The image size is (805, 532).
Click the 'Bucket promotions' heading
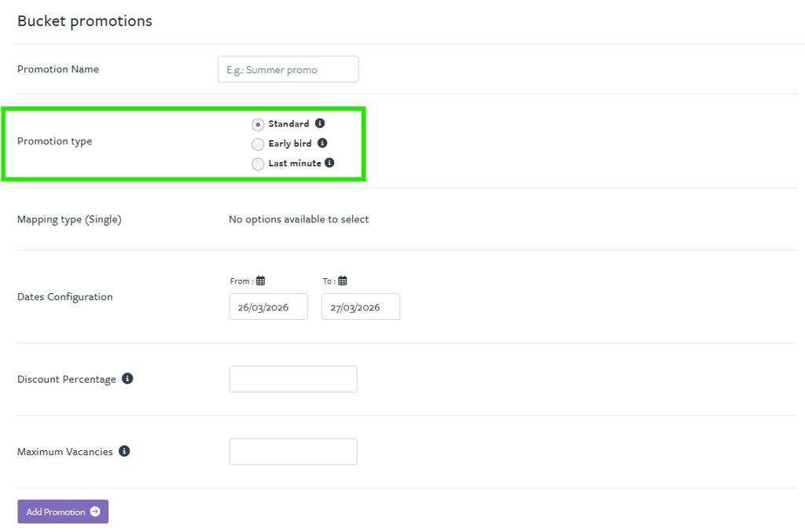pos(85,21)
